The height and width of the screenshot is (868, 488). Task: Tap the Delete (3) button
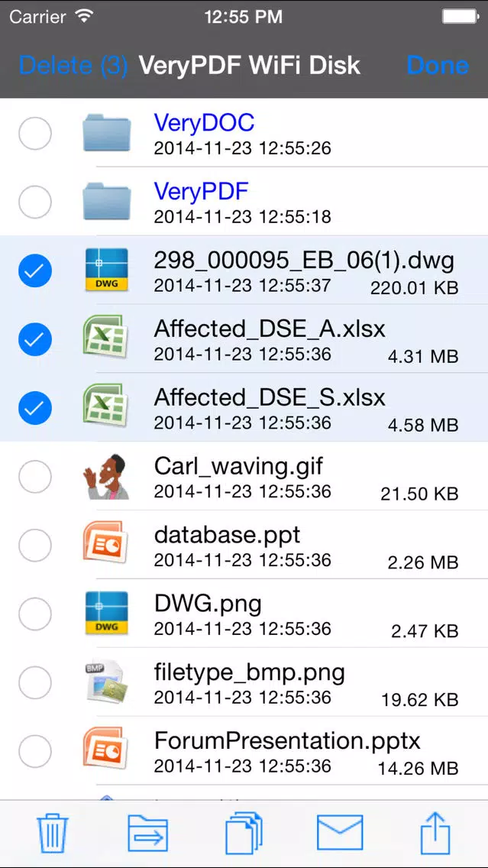(73, 65)
